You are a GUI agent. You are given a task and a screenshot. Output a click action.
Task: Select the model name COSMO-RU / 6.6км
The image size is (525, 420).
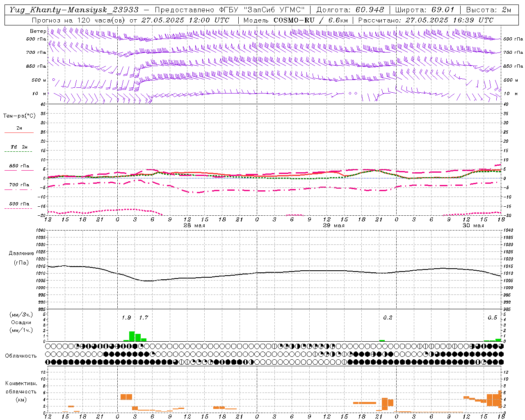pos(311,20)
